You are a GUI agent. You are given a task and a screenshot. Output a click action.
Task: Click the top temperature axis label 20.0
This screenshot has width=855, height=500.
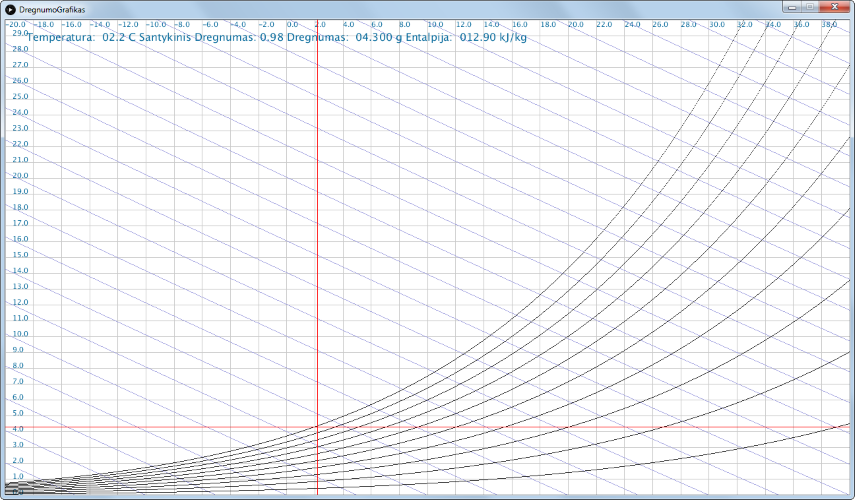pos(576,25)
